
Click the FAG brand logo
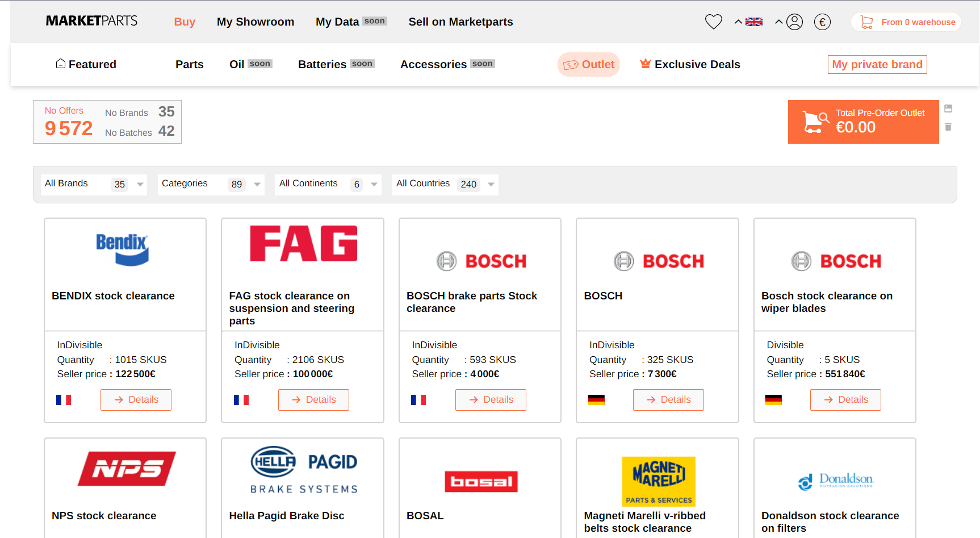coord(304,244)
